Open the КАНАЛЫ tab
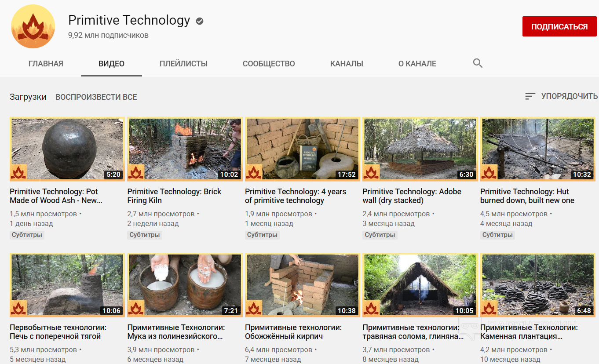This screenshot has height=364, width=599. (347, 64)
